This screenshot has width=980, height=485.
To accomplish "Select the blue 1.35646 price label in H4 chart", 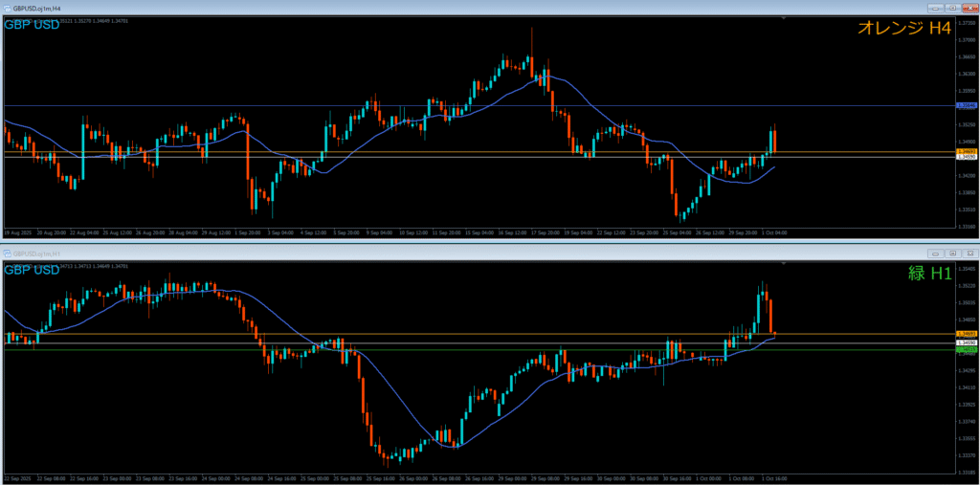I will (966, 106).
